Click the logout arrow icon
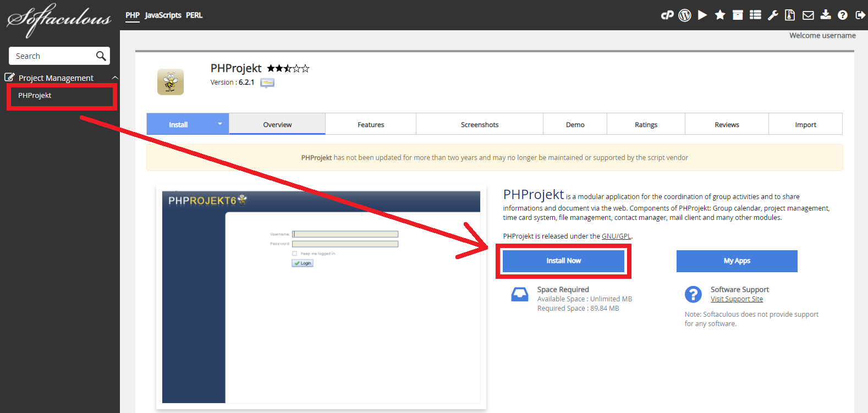The height and width of the screenshot is (413, 868). pyautogui.click(x=860, y=15)
